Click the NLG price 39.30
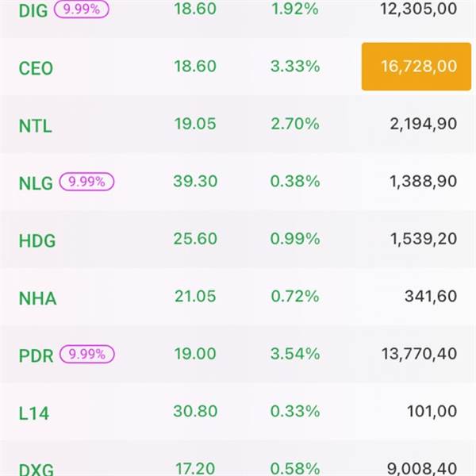The image size is (476, 476). coord(194,182)
